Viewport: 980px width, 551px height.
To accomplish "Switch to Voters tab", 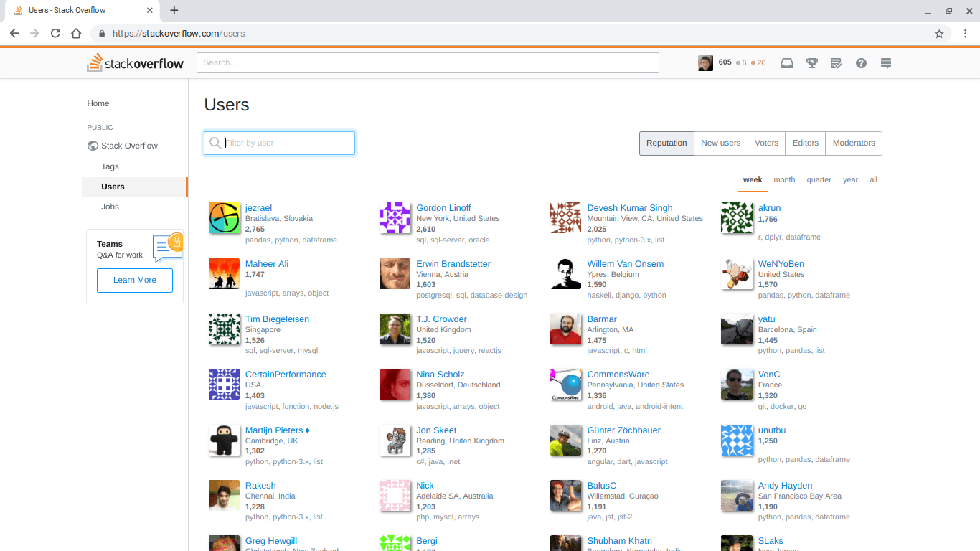I will 766,143.
